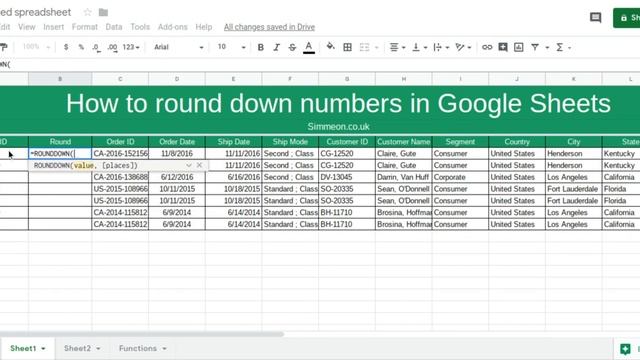This screenshot has width=640, height=360.
Task: Toggle italic formatting
Action: click(x=276, y=47)
